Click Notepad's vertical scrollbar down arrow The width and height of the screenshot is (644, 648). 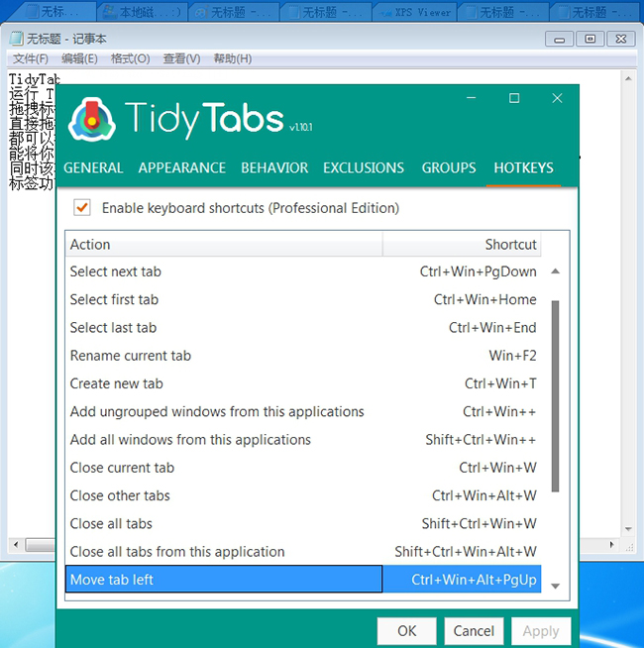click(x=628, y=529)
